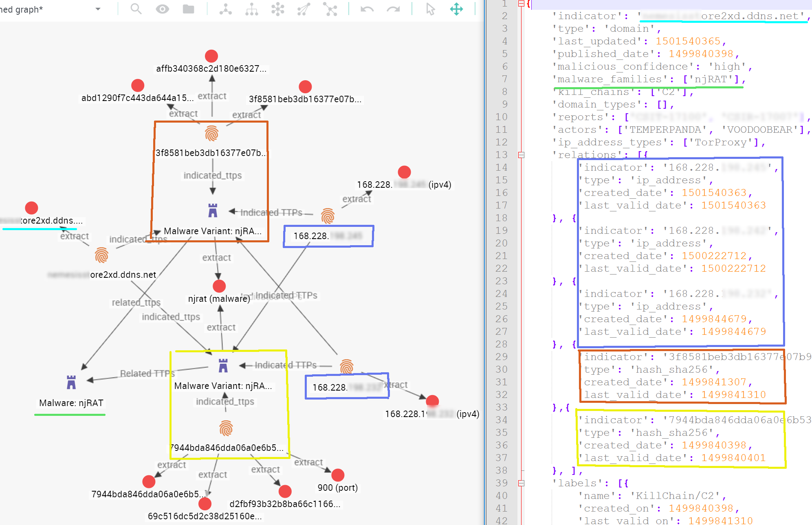The width and height of the screenshot is (812, 525).
Task: Select red node abd1290f7c443da644a15
Action: point(138,86)
